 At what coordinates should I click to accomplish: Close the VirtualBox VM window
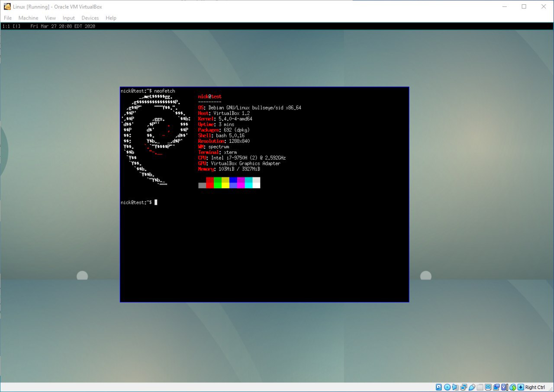(544, 6)
